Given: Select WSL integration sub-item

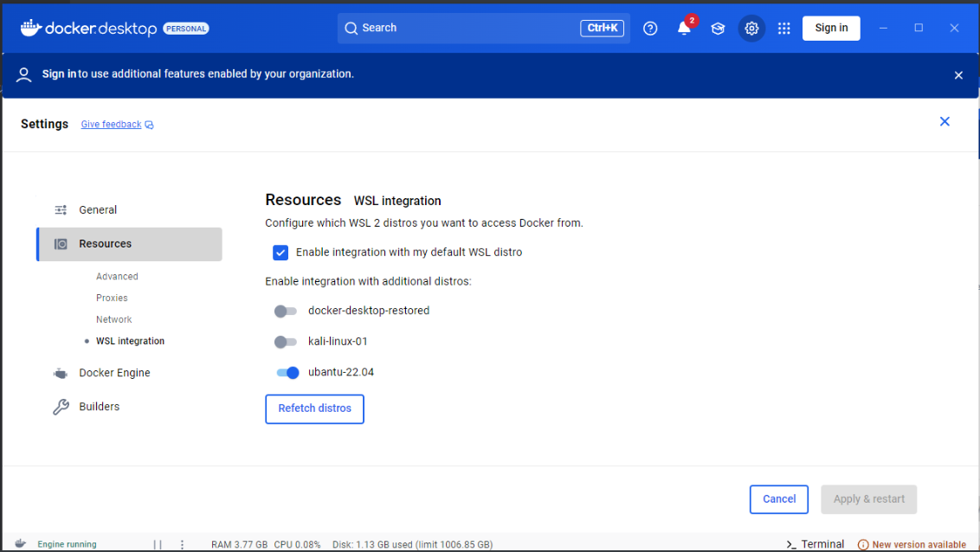Looking at the screenshot, I should pyautogui.click(x=130, y=341).
